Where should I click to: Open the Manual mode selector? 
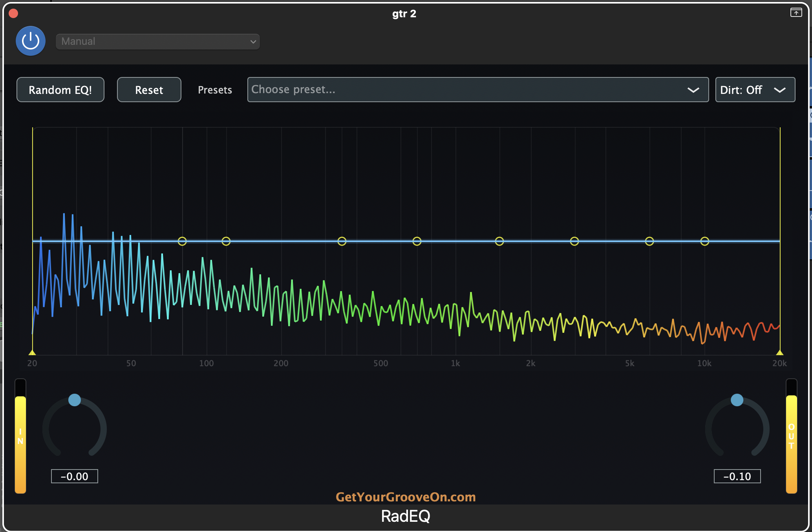[157, 41]
